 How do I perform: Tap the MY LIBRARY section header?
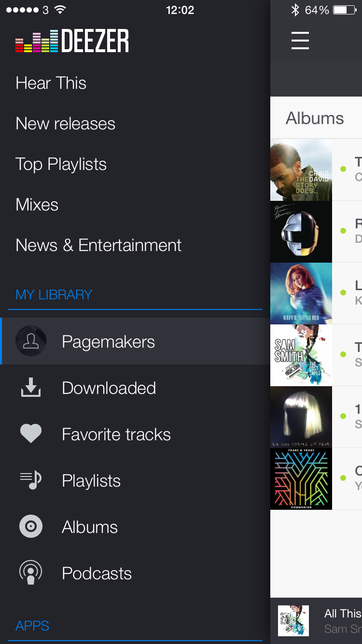click(x=54, y=294)
